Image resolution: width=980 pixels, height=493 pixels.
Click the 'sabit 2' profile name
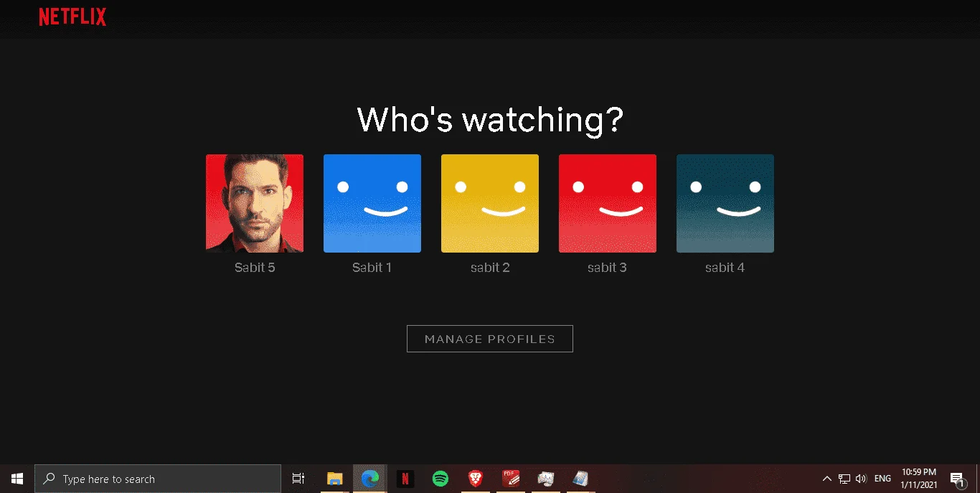pos(490,268)
